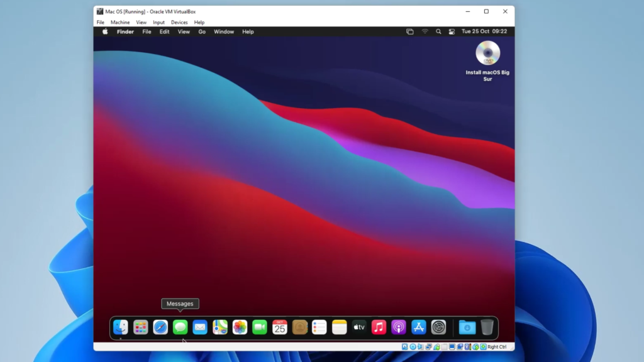Click the optical disc indicator in VirtualBox status bar

(x=413, y=347)
